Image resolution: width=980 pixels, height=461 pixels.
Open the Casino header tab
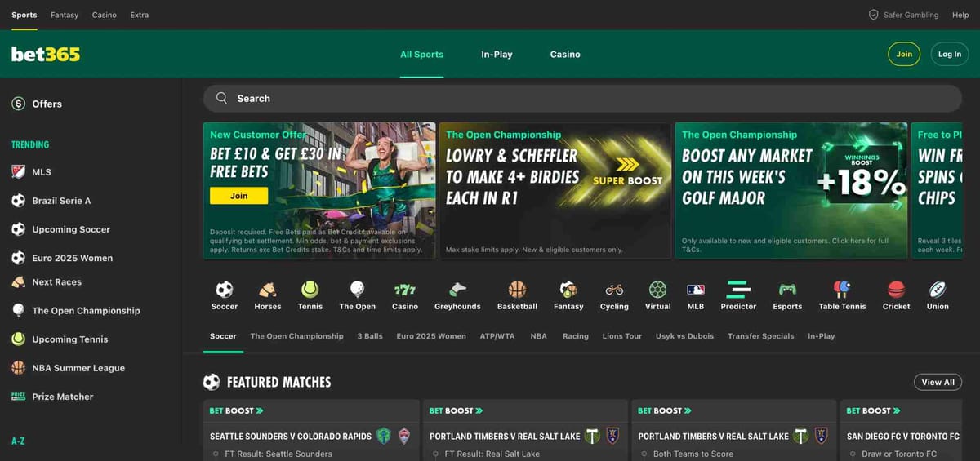click(565, 55)
